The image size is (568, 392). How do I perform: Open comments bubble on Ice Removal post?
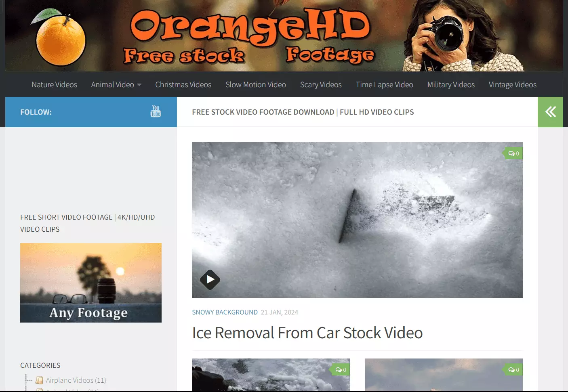click(x=513, y=153)
